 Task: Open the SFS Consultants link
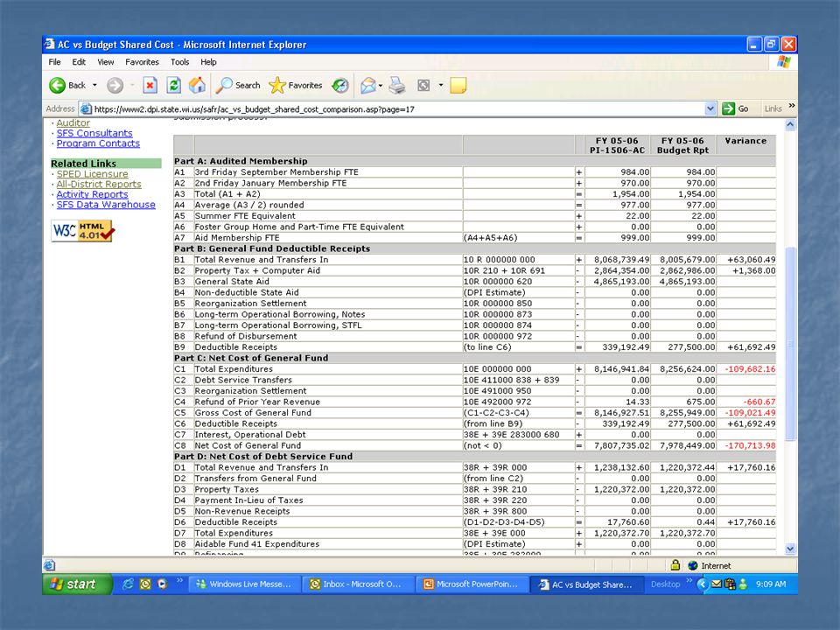click(x=94, y=133)
